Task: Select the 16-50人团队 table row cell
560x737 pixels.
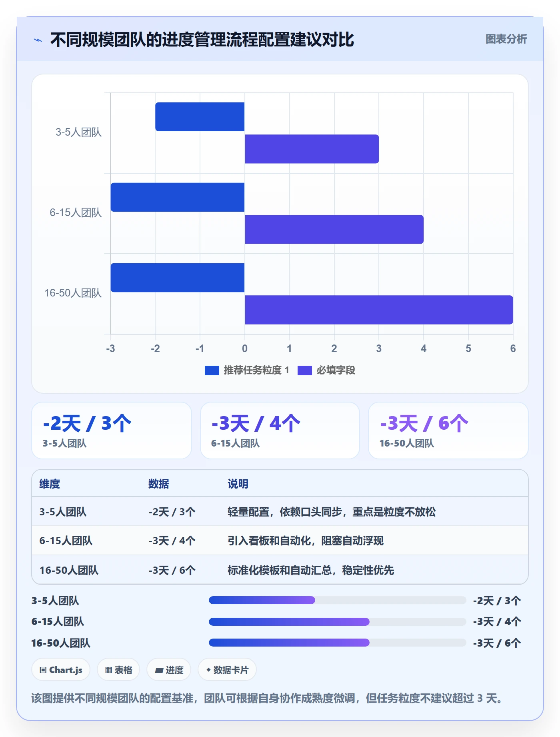Action: point(69,570)
